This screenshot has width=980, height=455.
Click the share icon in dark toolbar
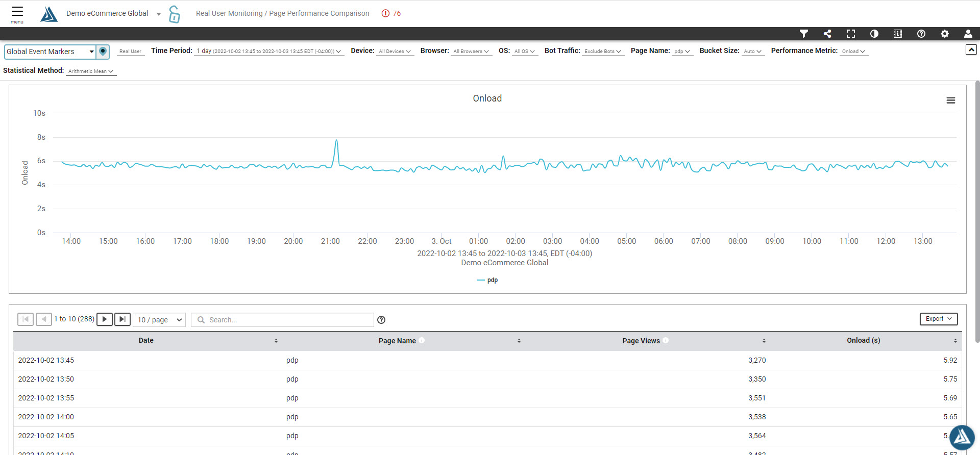(x=827, y=34)
